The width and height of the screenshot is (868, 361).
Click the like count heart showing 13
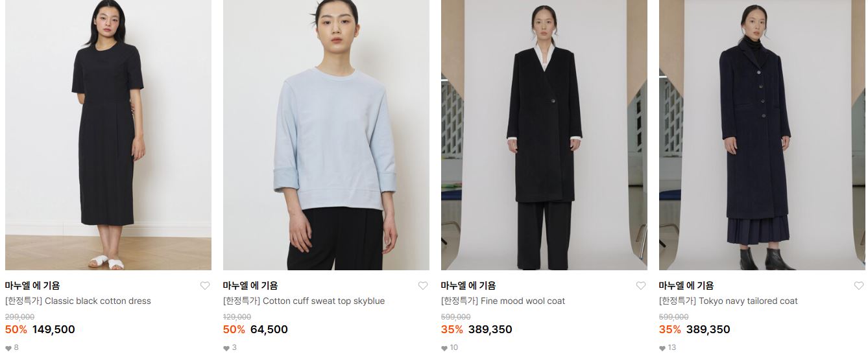[x=662, y=348]
